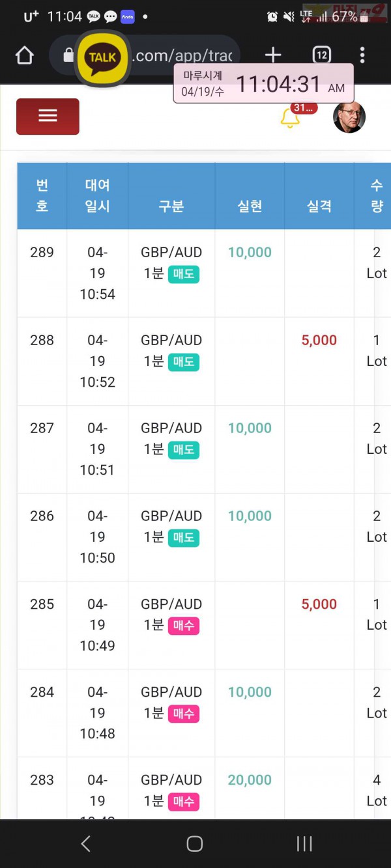Open the user profile avatar
The width and height of the screenshot is (391, 868).
point(349,117)
